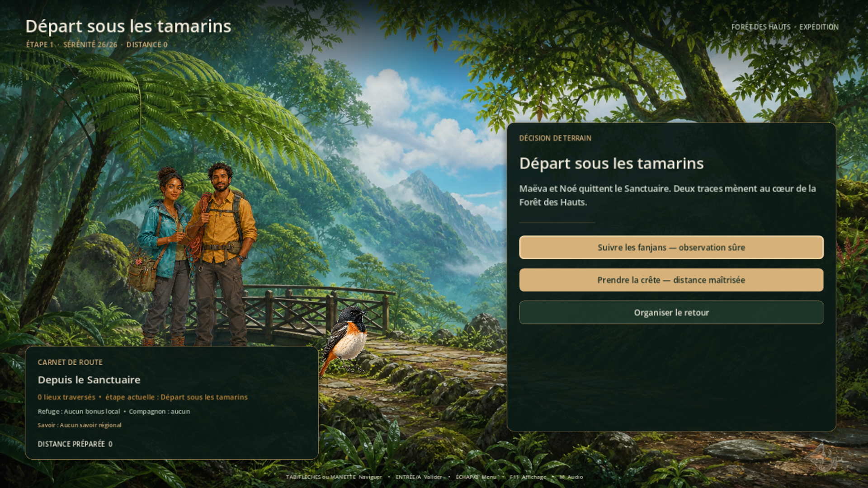Viewport: 868px width, 488px height.
Task: Click the FORÊT DES HAUTS location label
Action: [761, 27]
